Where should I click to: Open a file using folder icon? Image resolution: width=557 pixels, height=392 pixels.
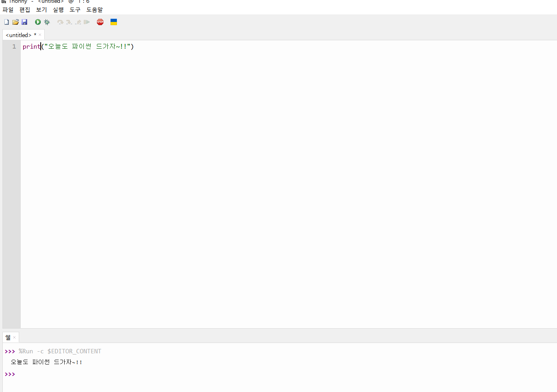tap(16, 22)
